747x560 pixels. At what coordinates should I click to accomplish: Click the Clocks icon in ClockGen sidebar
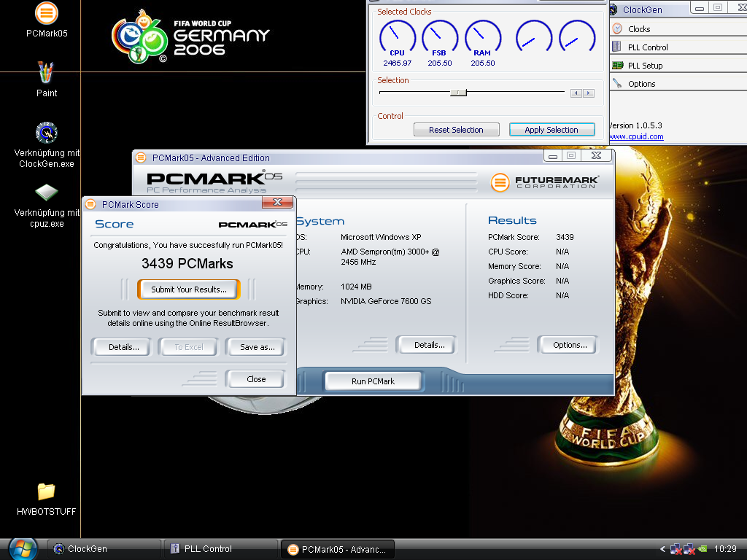(x=617, y=28)
